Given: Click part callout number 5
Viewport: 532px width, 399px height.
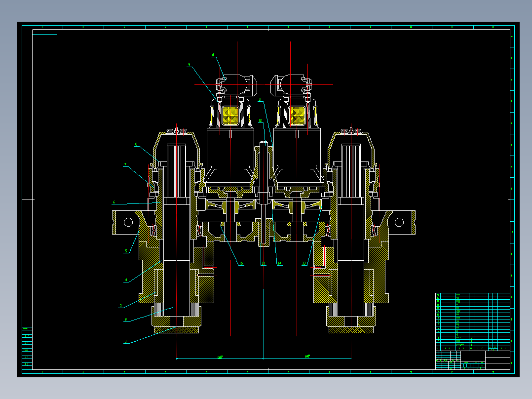Looking at the screenshot, I should click(126, 251).
